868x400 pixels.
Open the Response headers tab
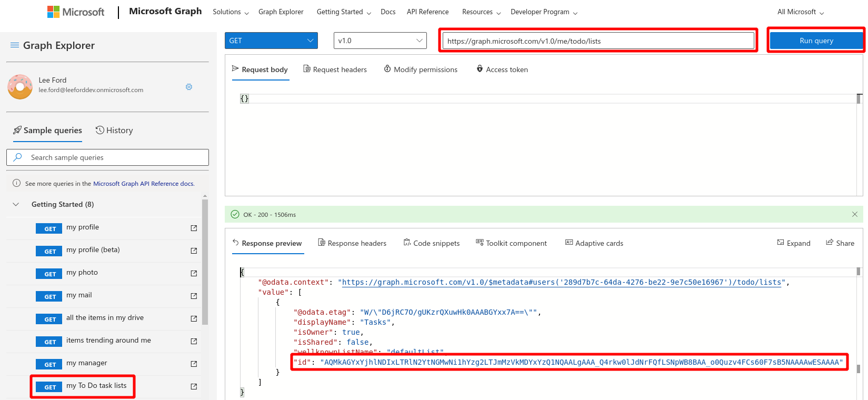click(x=352, y=243)
